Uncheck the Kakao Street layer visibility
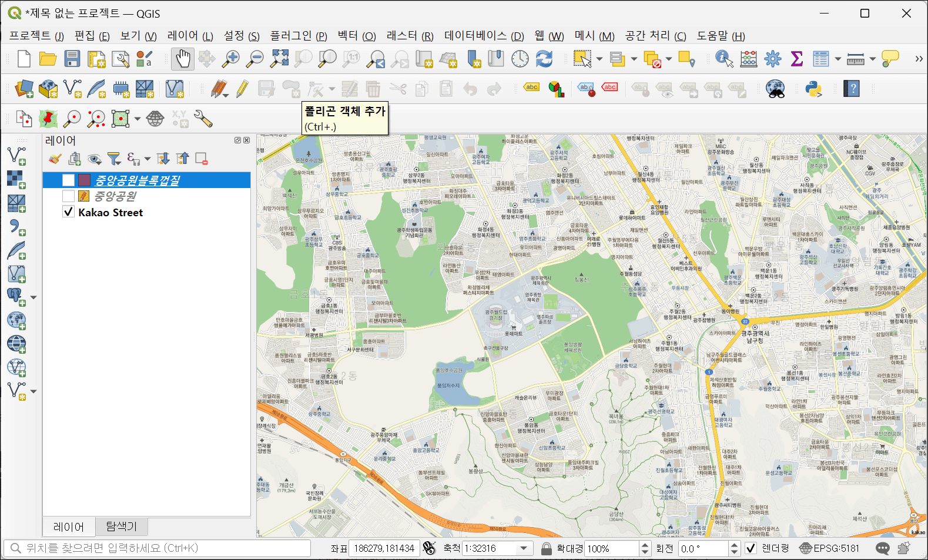Image resolution: width=928 pixels, height=560 pixels. tap(68, 212)
